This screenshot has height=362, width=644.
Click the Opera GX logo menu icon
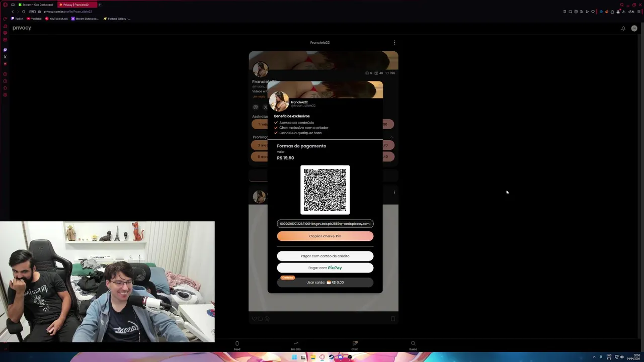(5, 5)
